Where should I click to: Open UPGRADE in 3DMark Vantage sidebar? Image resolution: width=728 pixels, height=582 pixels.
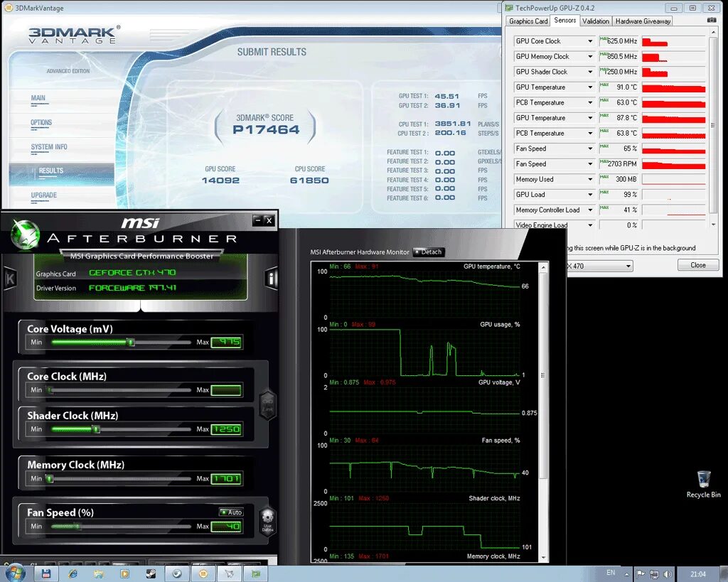[x=43, y=195]
